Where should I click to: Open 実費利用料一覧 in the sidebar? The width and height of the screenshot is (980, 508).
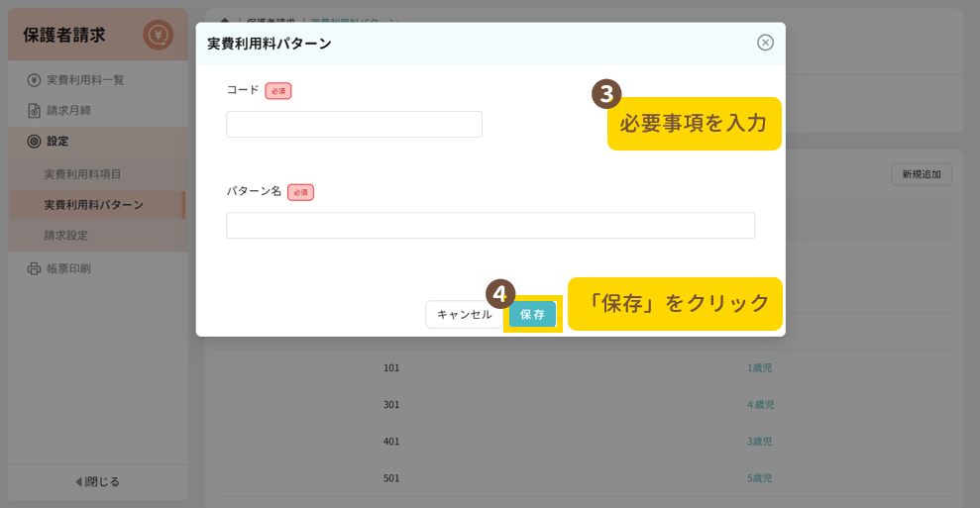[85, 80]
